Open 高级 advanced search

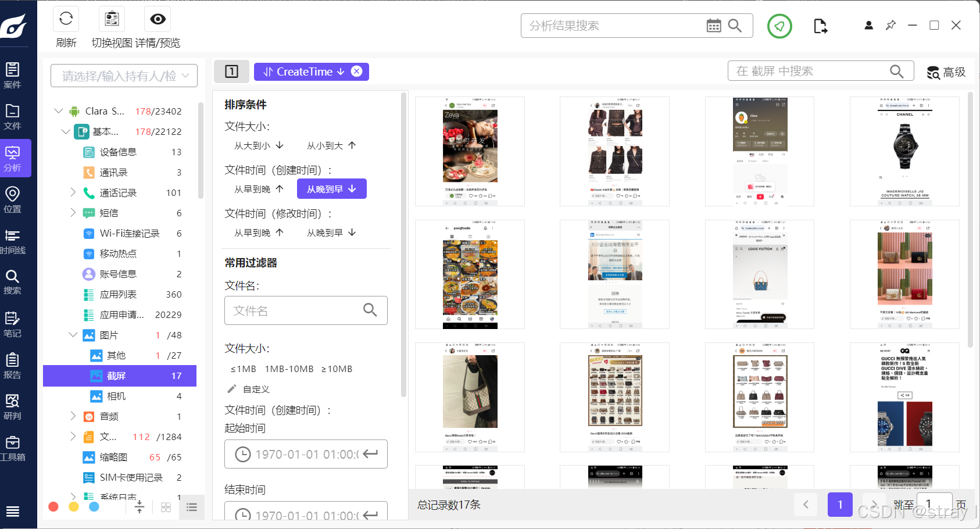(x=946, y=72)
